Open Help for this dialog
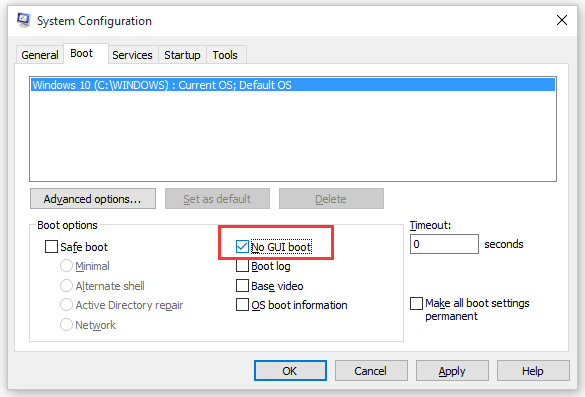 [533, 371]
